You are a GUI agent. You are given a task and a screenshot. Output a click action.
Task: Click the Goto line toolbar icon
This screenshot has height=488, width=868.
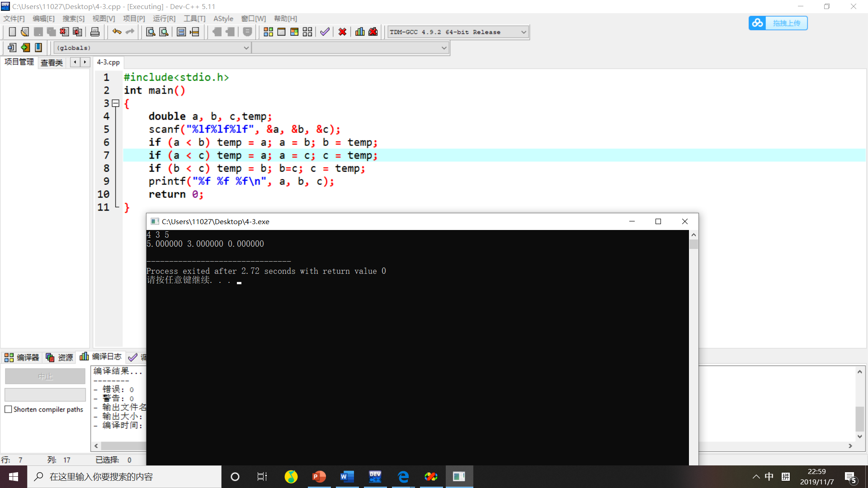pos(194,32)
